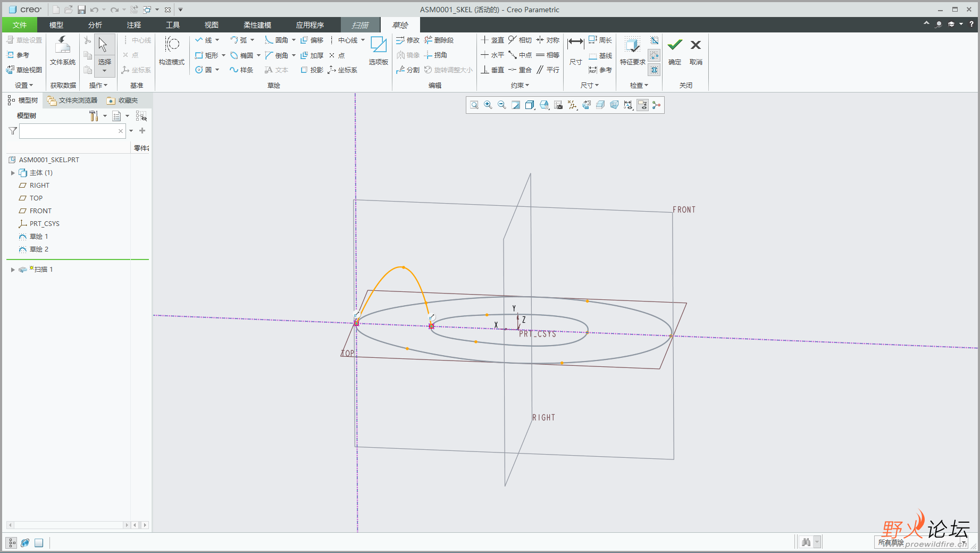
Task: Pick the Rectangle (矩形) tool
Action: (206, 55)
